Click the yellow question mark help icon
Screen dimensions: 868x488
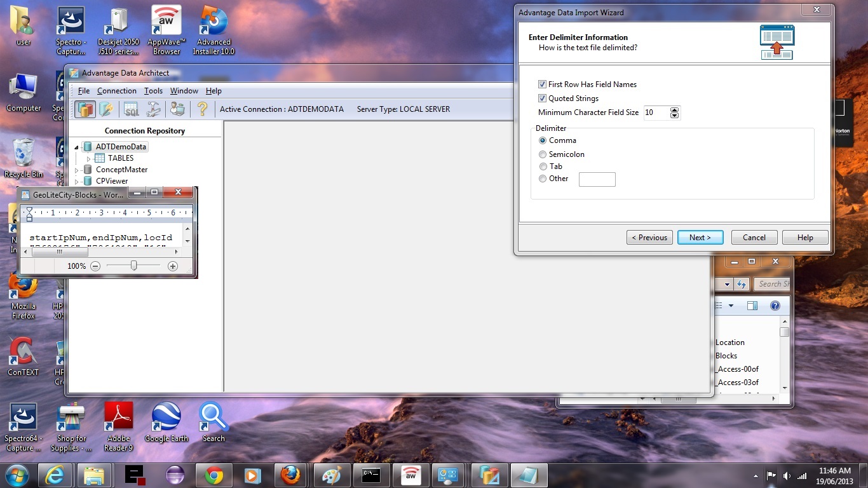(202, 109)
